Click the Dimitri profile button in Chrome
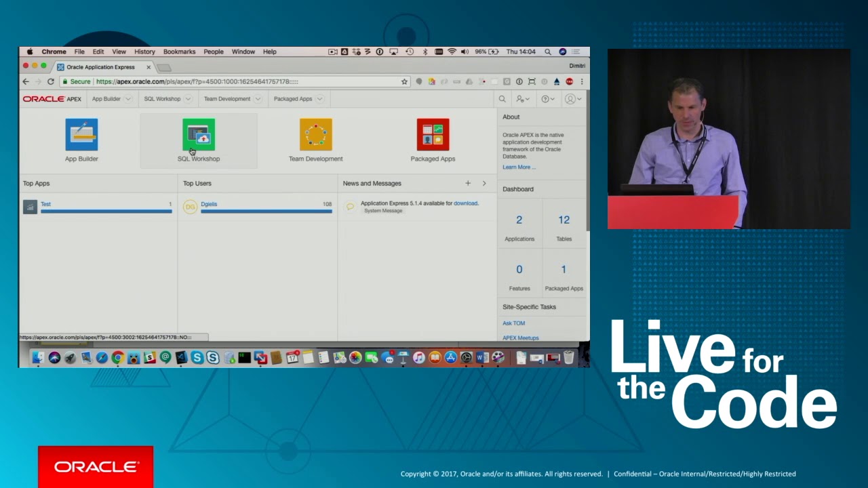The image size is (868, 488). tap(577, 66)
